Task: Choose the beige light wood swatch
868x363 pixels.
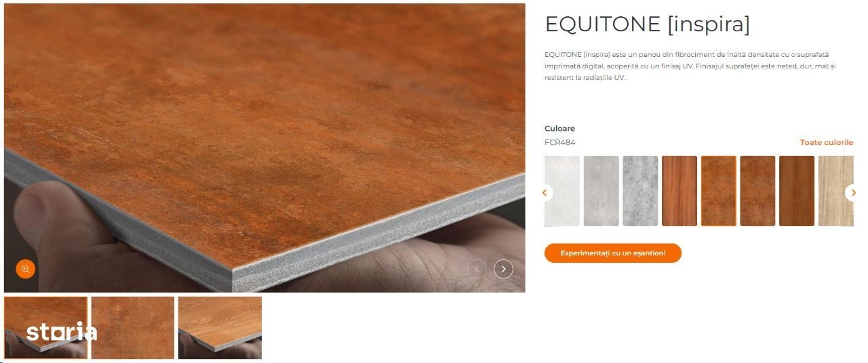Action: (835, 191)
